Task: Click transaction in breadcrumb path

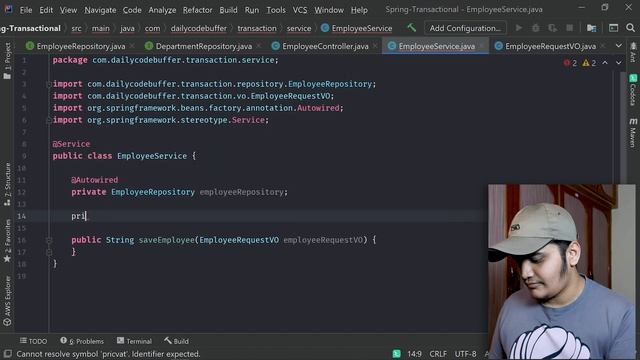Action: tap(257, 28)
